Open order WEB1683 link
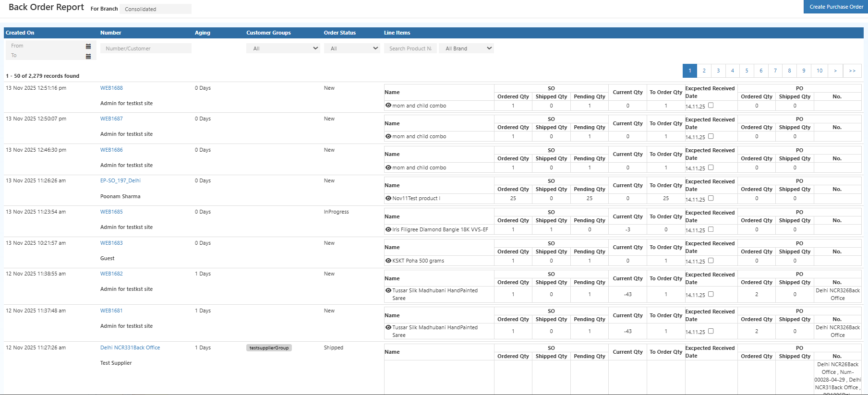The height and width of the screenshot is (395, 868). pyautogui.click(x=111, y=243)
